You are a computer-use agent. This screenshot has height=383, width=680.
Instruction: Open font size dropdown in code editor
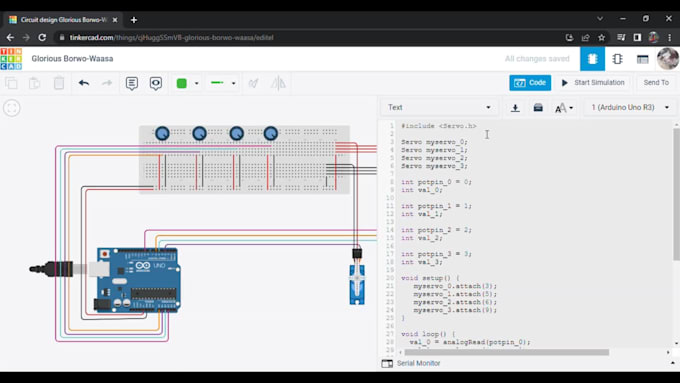click(x=564, y=108)
